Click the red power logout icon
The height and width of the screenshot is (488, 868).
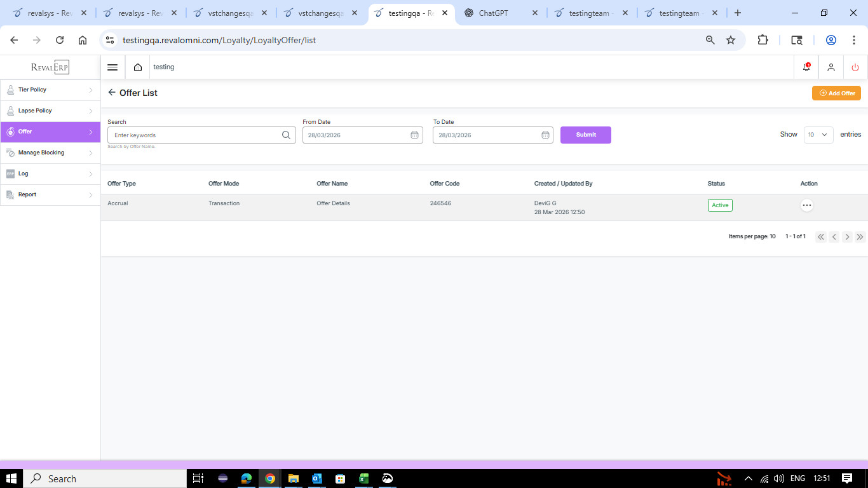point(855,67)
